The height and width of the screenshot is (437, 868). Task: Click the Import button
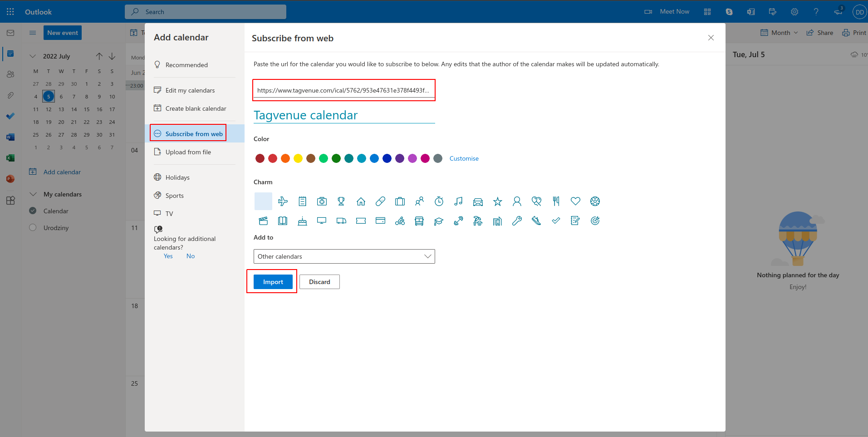tap(273, 282)
